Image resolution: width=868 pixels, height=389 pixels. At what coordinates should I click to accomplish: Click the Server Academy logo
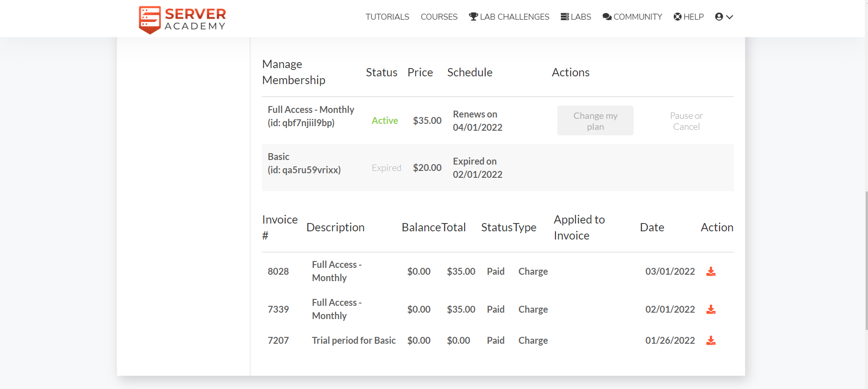click(182, 19)
